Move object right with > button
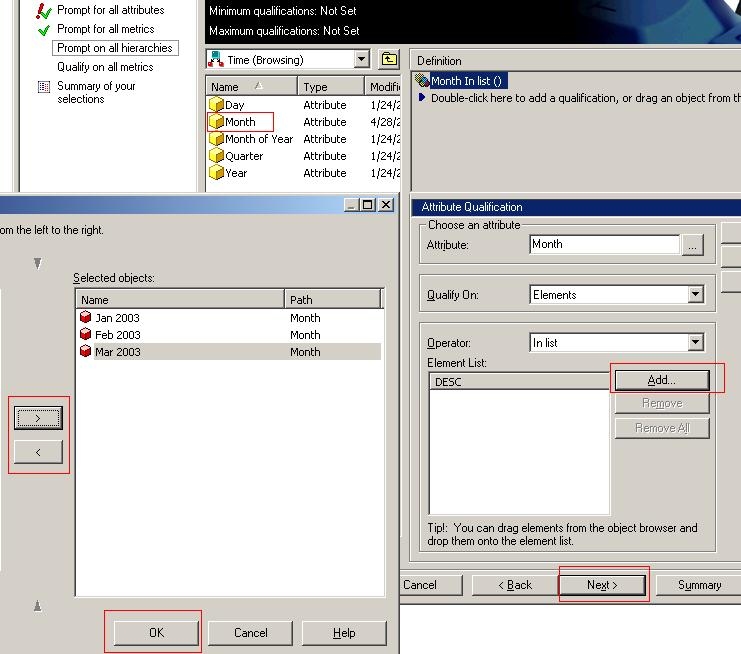Screen dimensions: 741x654 click(x=38, y=418)
